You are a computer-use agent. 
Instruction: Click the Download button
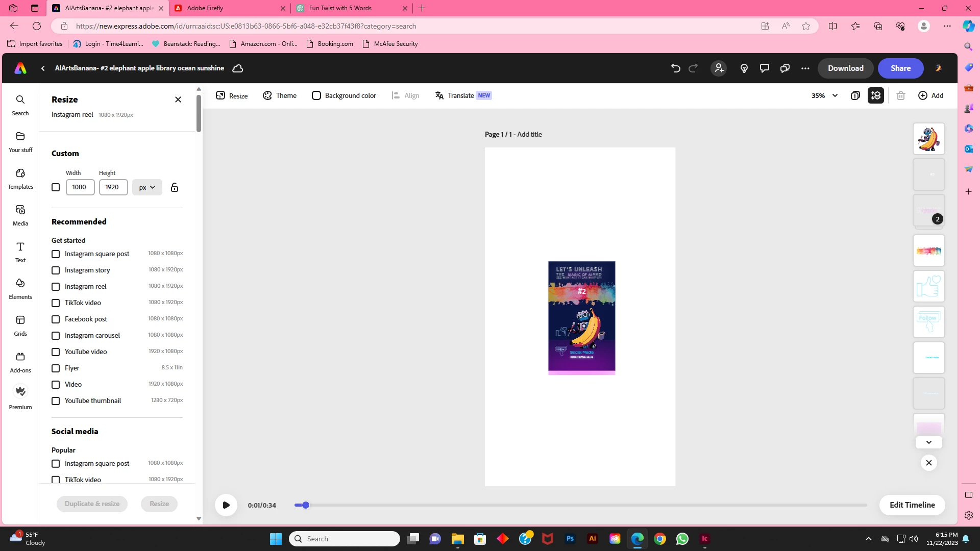pyautogui.click(x=845, y=68)
